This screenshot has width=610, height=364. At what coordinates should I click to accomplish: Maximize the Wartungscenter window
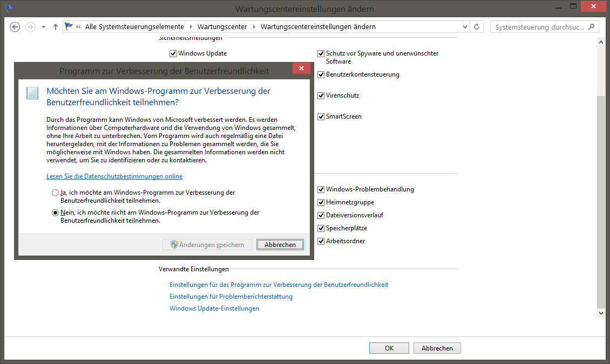click(x=573, y=6)
